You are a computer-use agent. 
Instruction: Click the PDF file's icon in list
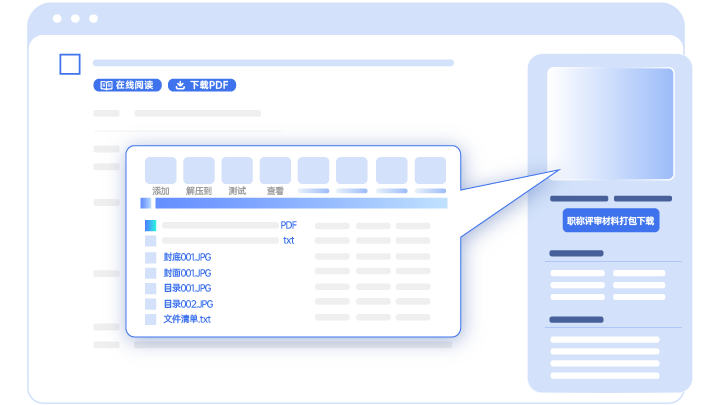[150, 225]
